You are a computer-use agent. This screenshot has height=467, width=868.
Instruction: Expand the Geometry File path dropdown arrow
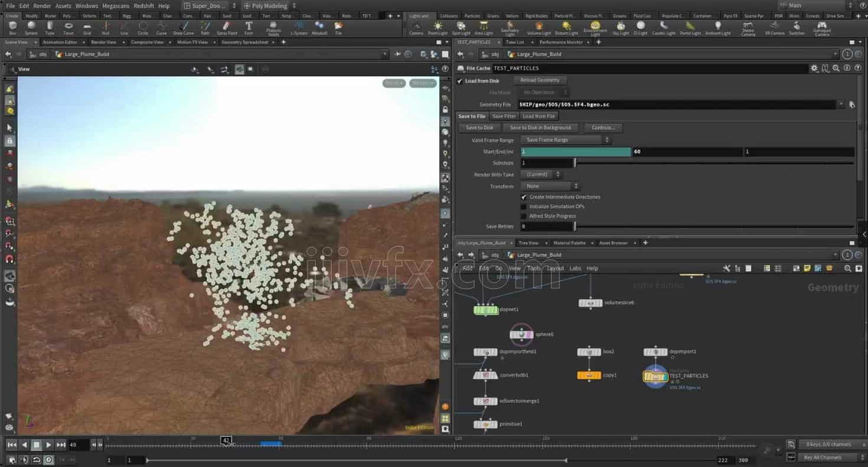(841, 104)
